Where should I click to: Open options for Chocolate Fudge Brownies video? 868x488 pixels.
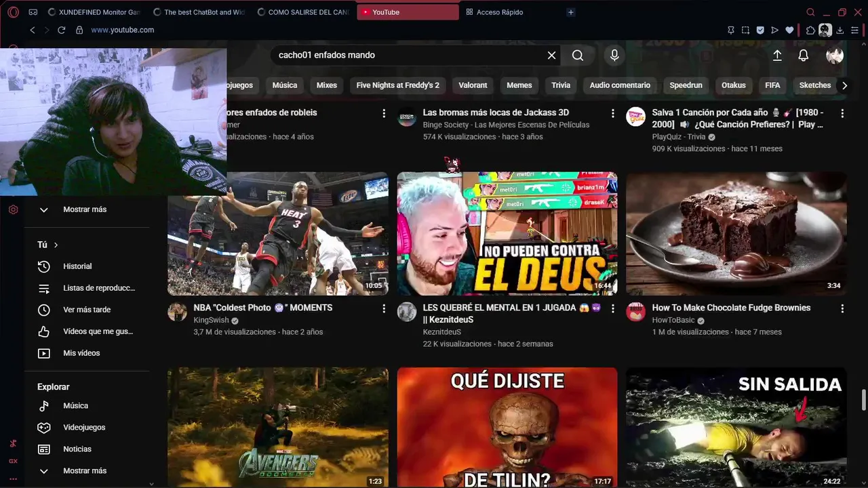coord(843,308)
